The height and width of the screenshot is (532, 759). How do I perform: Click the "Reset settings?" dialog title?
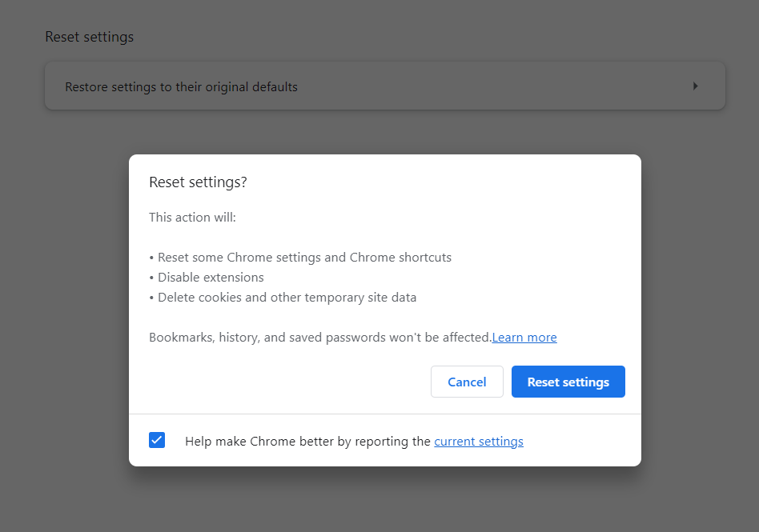point(198,182)
